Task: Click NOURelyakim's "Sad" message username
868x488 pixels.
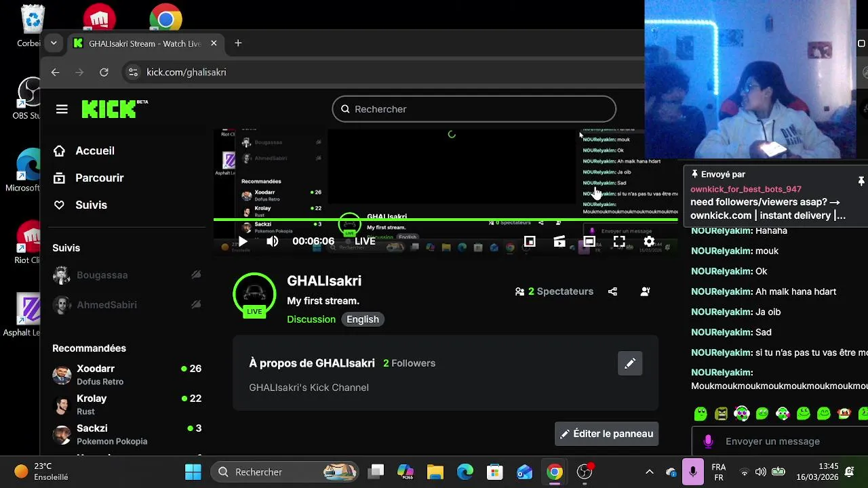Action: (722, 332)
